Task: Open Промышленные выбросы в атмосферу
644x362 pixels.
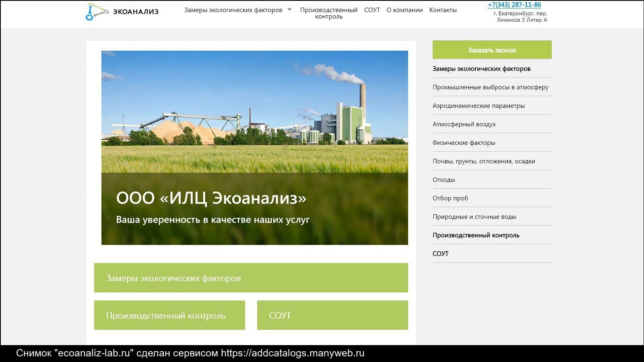Action: 491,87
